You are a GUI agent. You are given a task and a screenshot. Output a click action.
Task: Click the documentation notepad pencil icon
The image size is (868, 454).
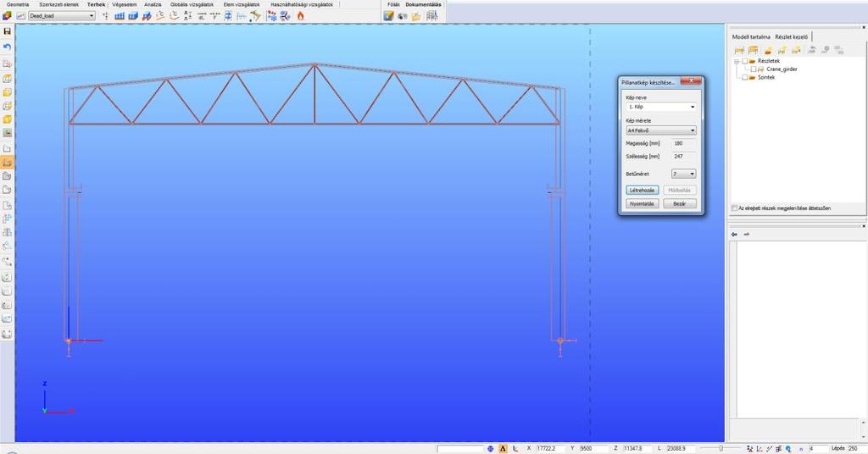(388, 16)
